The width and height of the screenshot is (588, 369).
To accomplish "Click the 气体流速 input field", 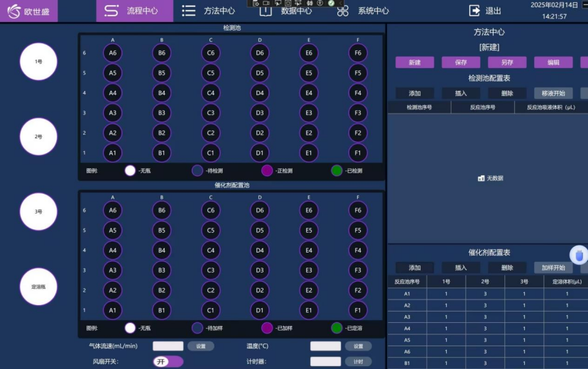I will [x=168, y=346].
